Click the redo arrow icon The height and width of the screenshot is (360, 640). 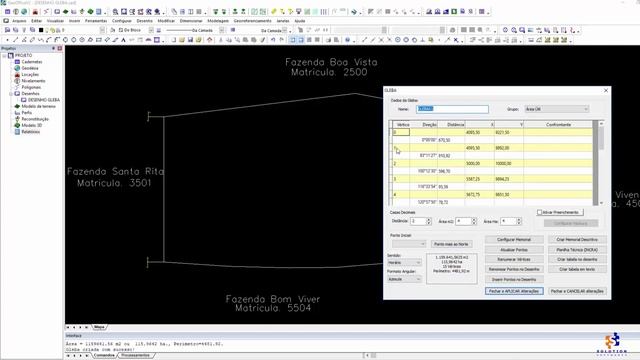click(282, 40)
